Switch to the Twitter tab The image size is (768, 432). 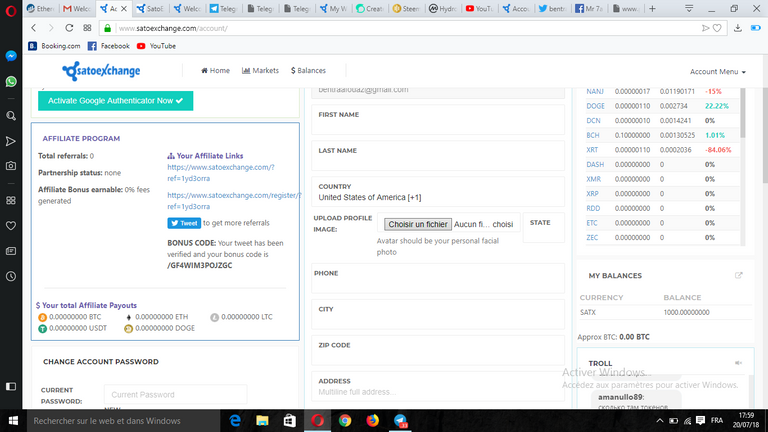(x=552, y=8)
